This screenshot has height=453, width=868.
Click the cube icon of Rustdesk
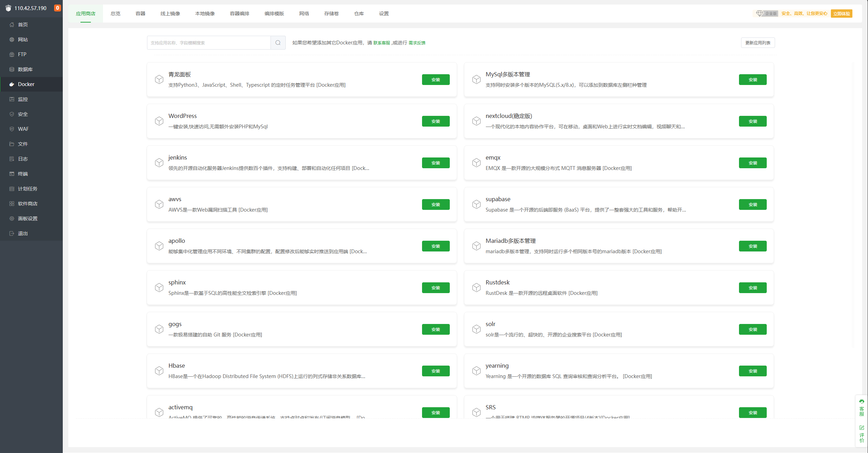(476, 288)
